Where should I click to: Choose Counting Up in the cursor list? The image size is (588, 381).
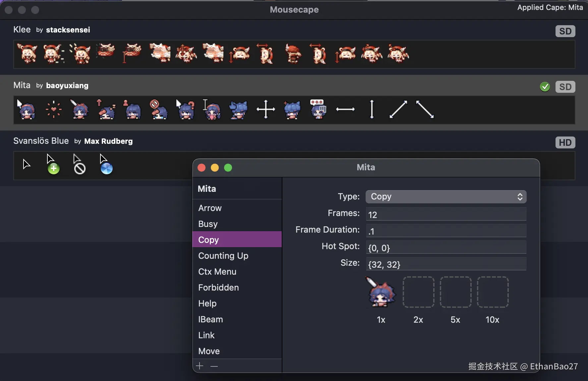pos(237,256)
